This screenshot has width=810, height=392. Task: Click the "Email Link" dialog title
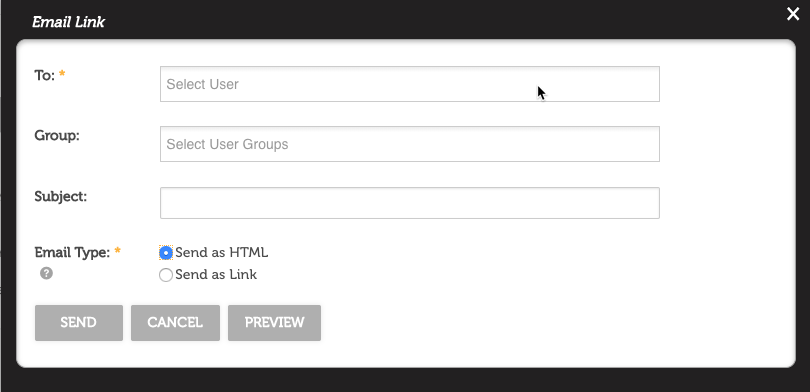pos(68,22)
